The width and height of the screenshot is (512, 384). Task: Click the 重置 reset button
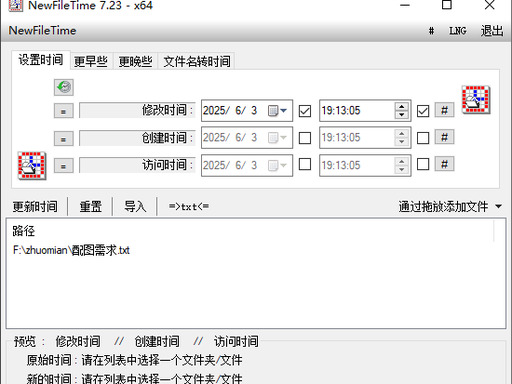[x=90, y=207]
